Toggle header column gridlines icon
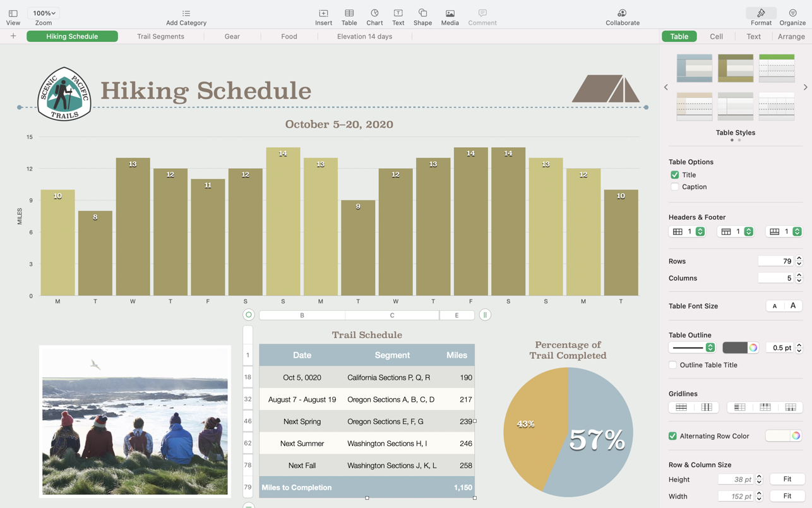This screenshot has height=508, width=812. (x=739, y=408)
